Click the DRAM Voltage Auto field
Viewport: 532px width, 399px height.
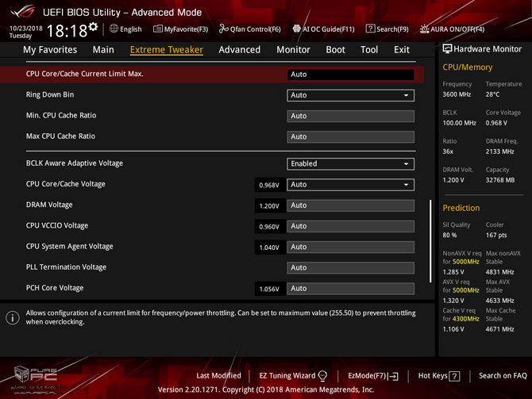click(x=350, y=205)
